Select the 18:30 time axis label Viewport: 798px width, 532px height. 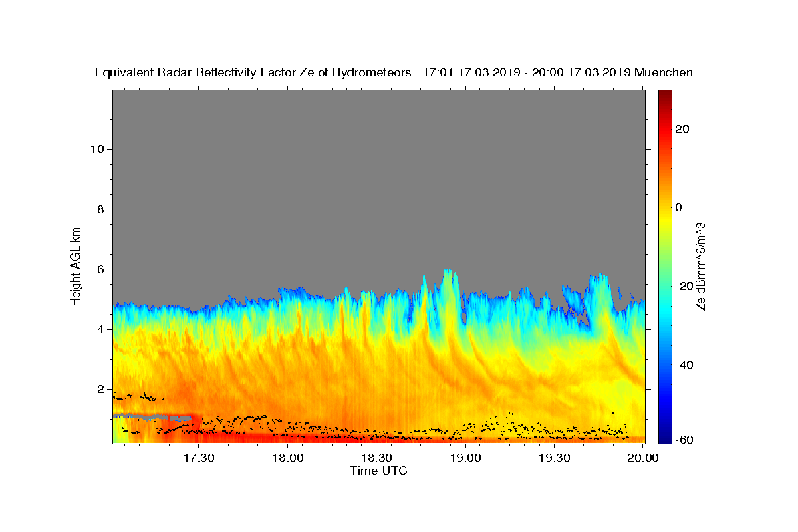[377, 458]
